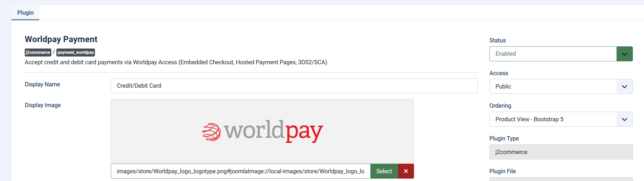644x181 pixels.
Task: Click the Ordering label
Action: point(500,106)
